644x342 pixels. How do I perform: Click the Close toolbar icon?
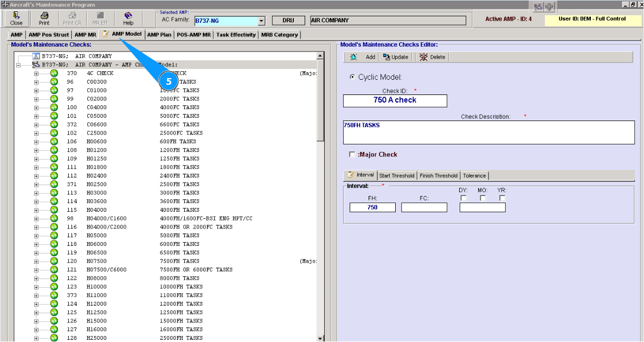[x=16, y=18]
